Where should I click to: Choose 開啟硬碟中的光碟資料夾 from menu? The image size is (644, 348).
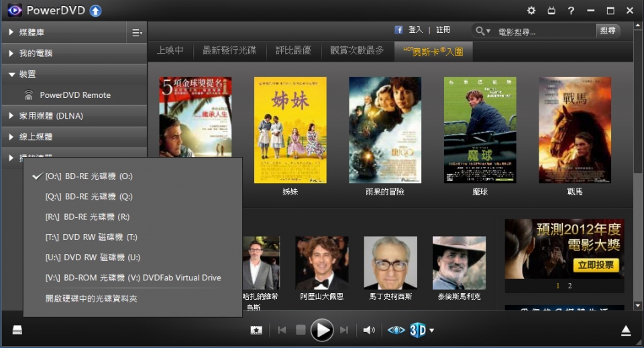click(91, 298)
